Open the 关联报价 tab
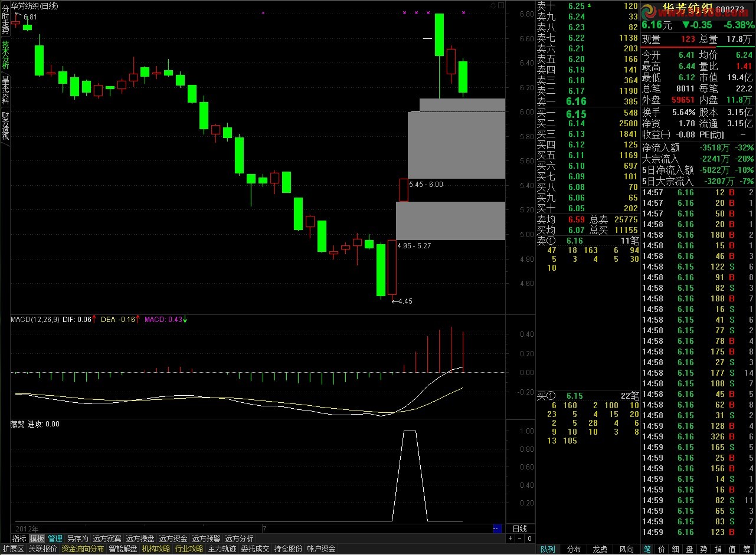This screenshot has width=756, height=555. [x=43, y=549]
